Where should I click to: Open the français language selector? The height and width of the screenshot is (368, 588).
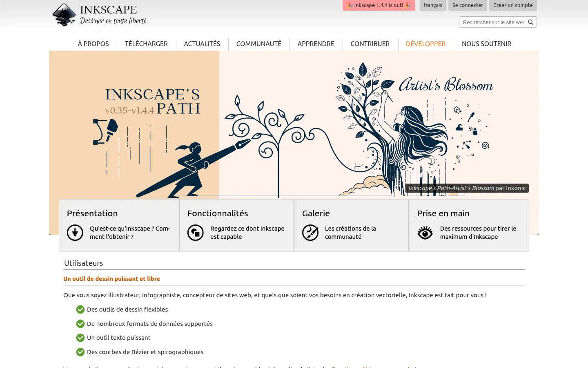coord(433,5)
